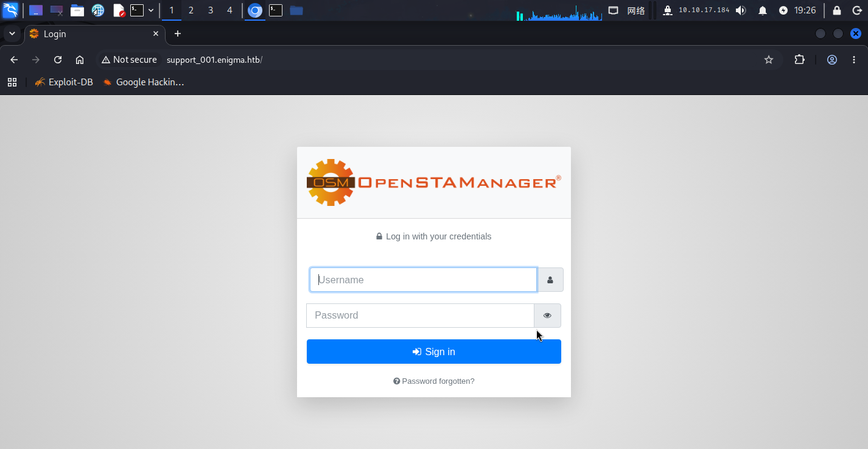Open the power manager icon
The width and height of the screenshot is (868, 449).
783,10
